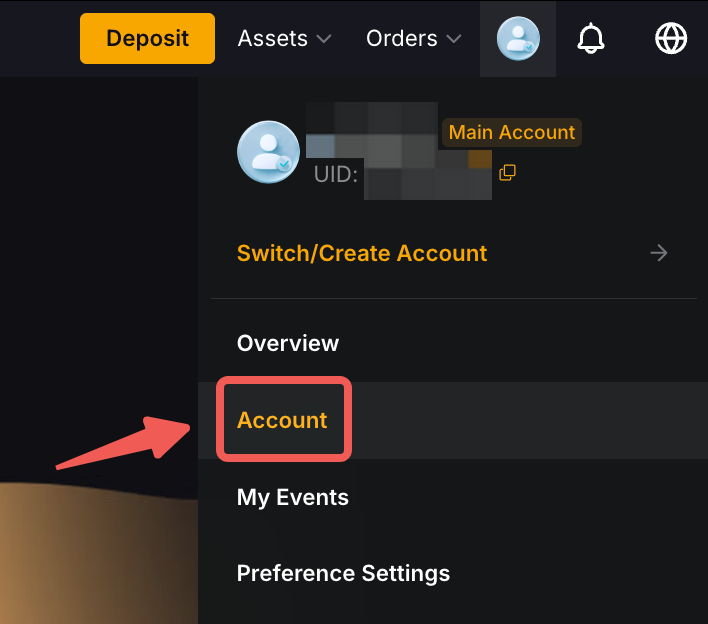
Task: Expand the chevron beside Assets
Action: coord(323,40)
